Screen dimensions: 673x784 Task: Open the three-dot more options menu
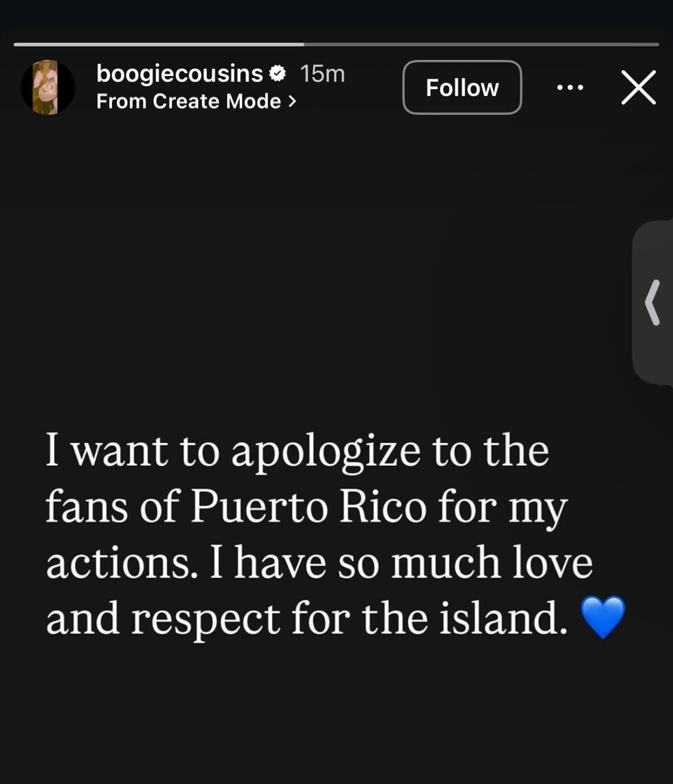pos(570,88)
